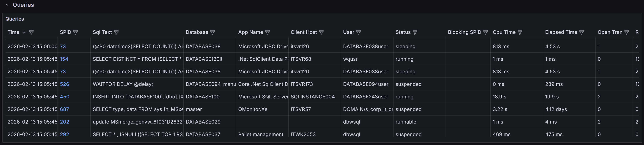This screenshot has width=644, height=145.
Task: Open filter for Time column
Action: pos(31,32)
